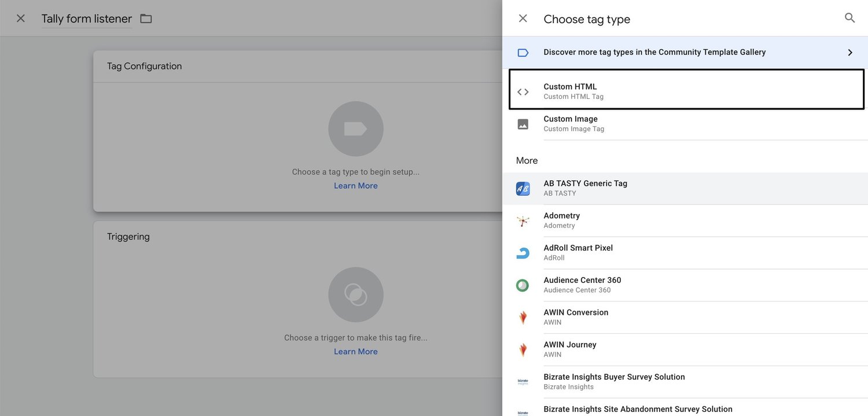This screenshot has width=868, height=416.
Task: Open Learn More link under Triggering
Action: pos(355,352)
